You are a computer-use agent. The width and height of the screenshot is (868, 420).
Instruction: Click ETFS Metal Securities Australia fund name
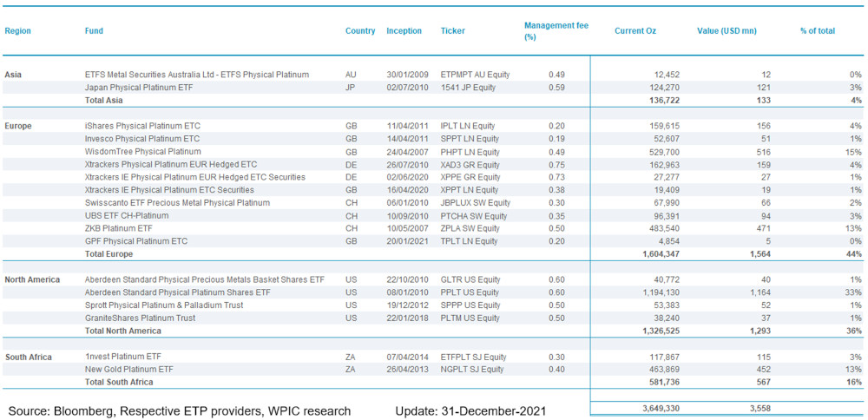pyautogui.click(x=196, y=74)
